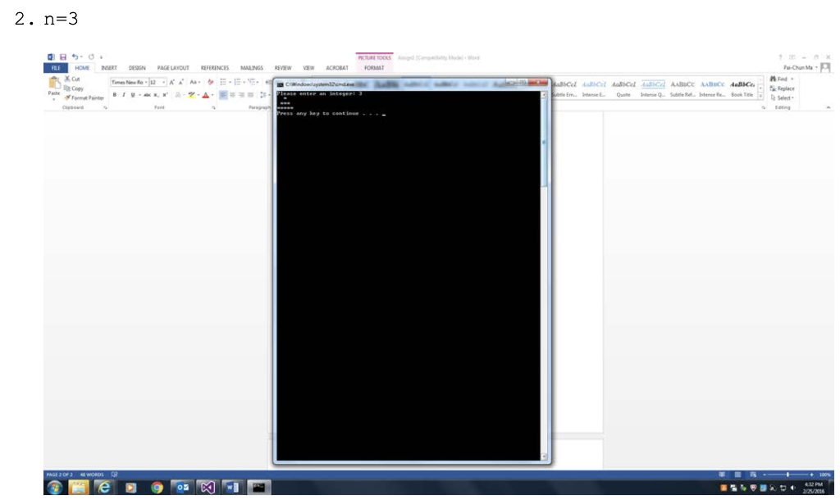Viewport: 840px width, 504px height.
Task: Apply bold formatting with the B icon
Action: (x=115, y=94)
